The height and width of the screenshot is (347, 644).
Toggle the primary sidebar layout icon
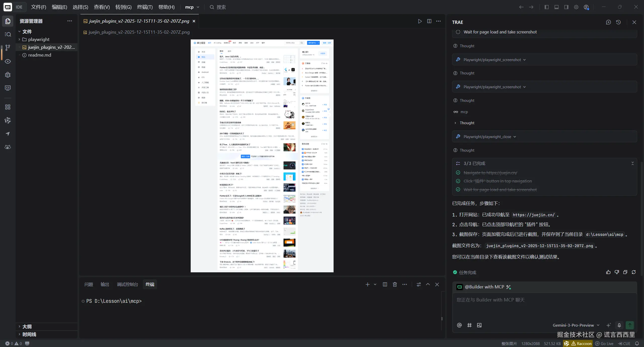[546, 7]
